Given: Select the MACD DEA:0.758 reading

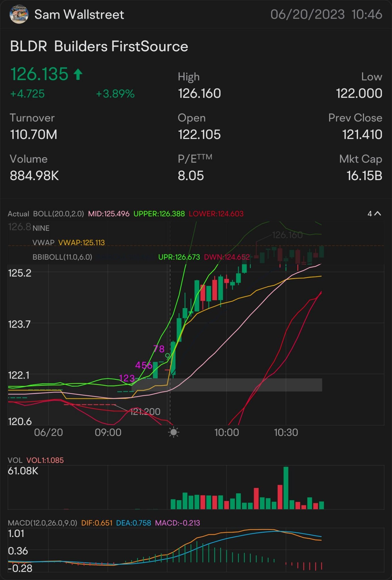Looking at the screenshot, I should tap(134, 523).
